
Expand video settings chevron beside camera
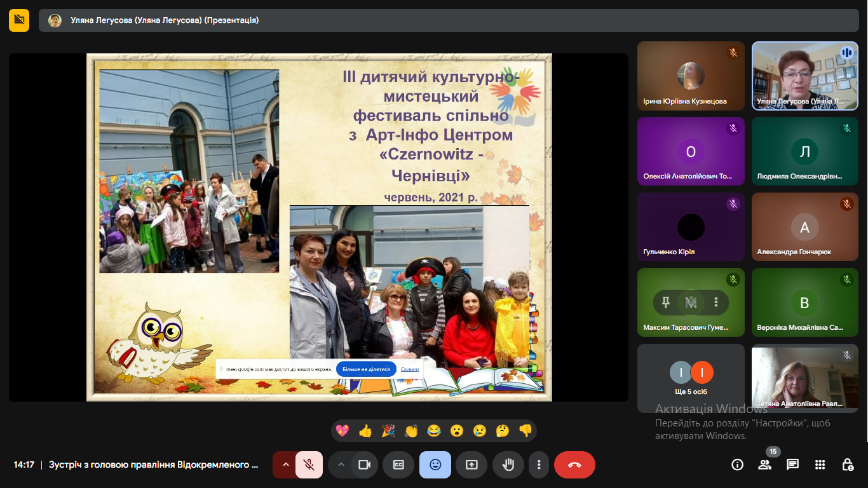pos(341,464)
